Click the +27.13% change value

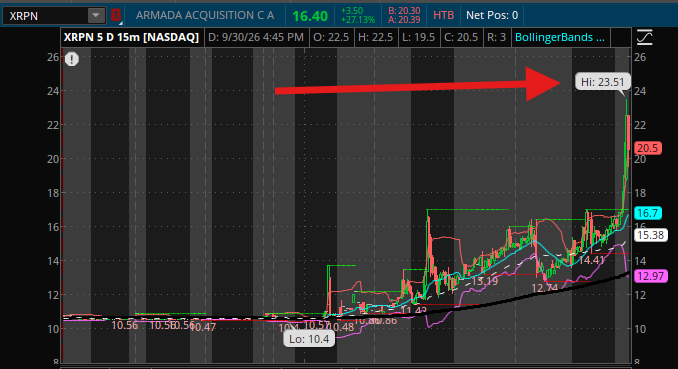(358, 20)
